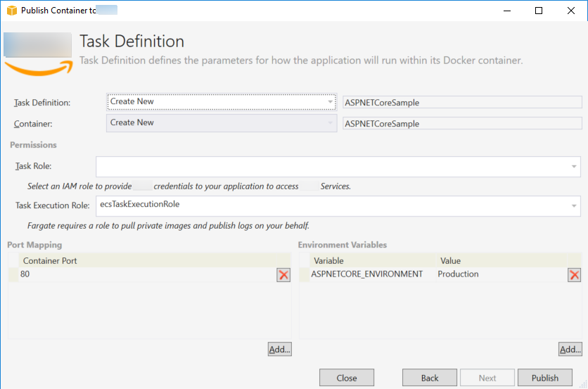Click the task definition name field

coord(461,103)
